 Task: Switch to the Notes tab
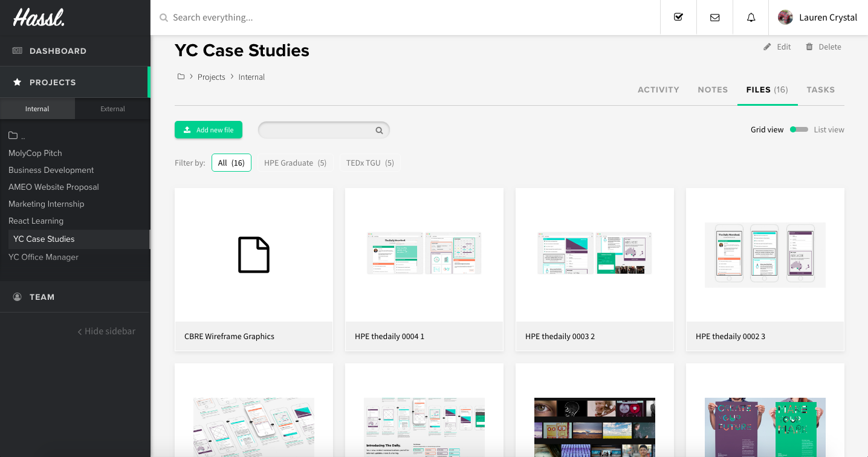click(713, 89)
